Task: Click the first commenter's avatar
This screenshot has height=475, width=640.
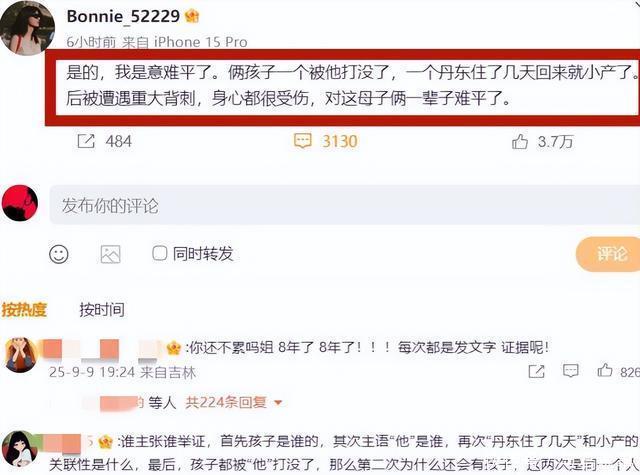Action: pyautogui.click(x=19, y=354)
